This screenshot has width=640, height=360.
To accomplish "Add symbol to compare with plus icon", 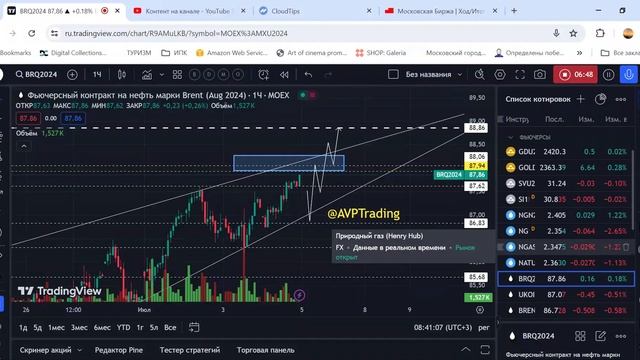I will tap(72, 74).
